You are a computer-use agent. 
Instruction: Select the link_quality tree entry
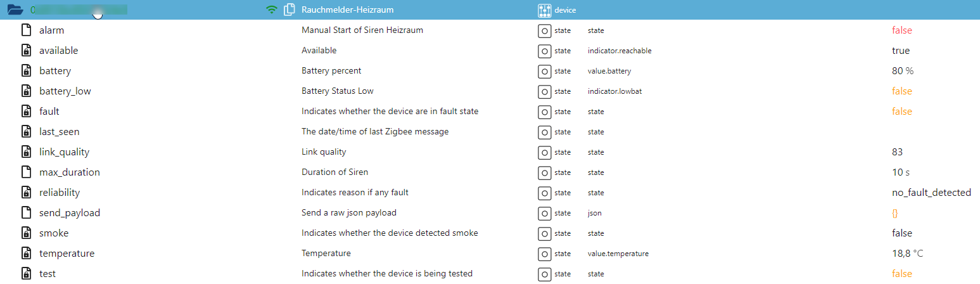(64, 152)
